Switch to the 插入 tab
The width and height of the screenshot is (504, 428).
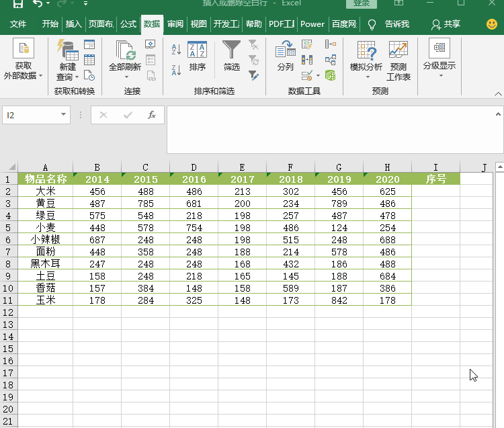tap(74, 24)
